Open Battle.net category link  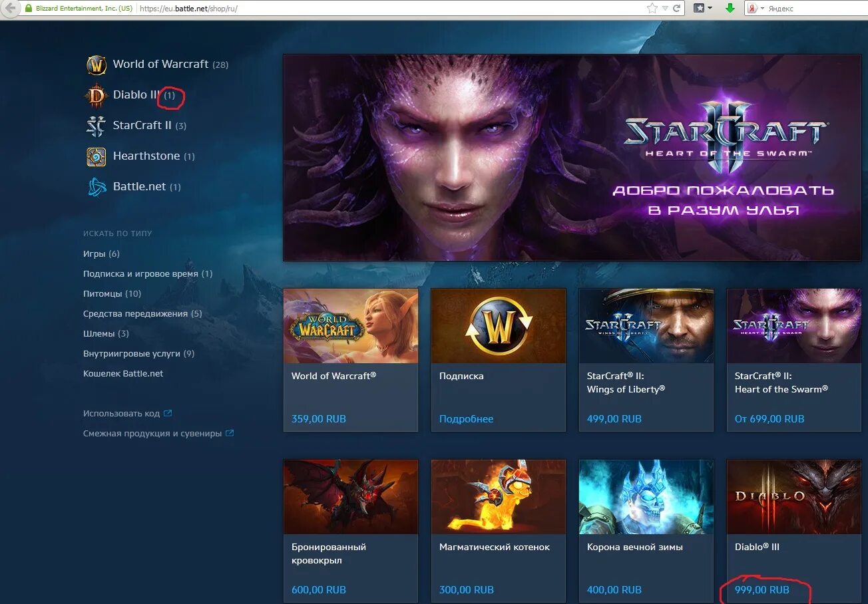click(146, 187)
